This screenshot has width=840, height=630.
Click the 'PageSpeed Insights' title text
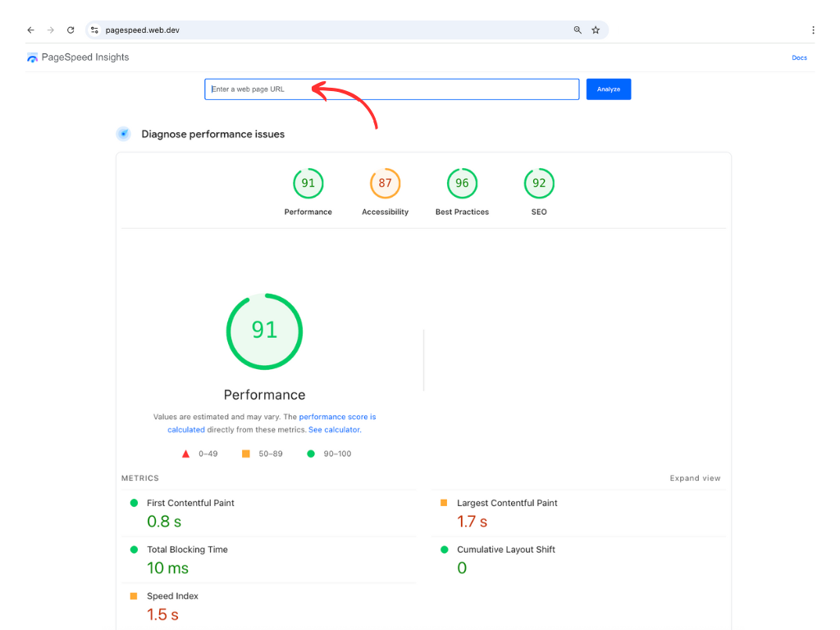[x=85, y=57]
